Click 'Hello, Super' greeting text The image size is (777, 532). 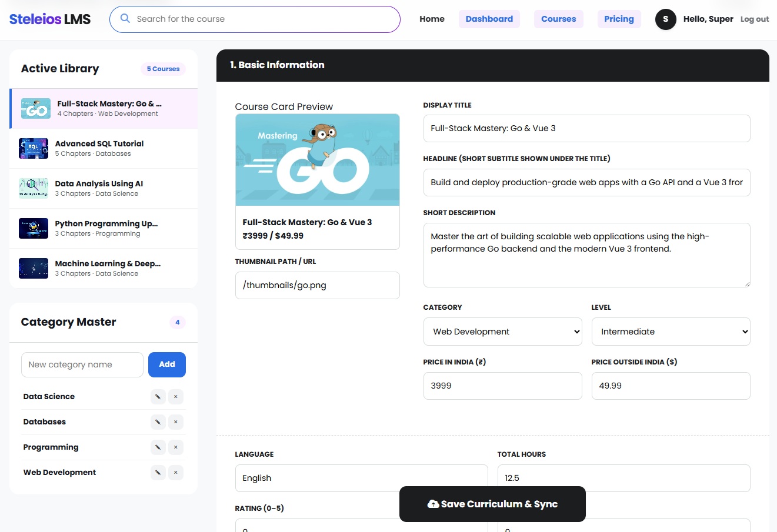(708, 19)
